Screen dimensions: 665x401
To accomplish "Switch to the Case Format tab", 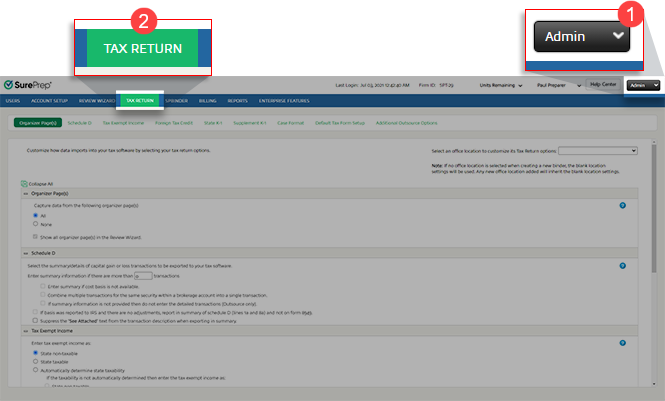I will pyautogui.click(x=291, y=123).
